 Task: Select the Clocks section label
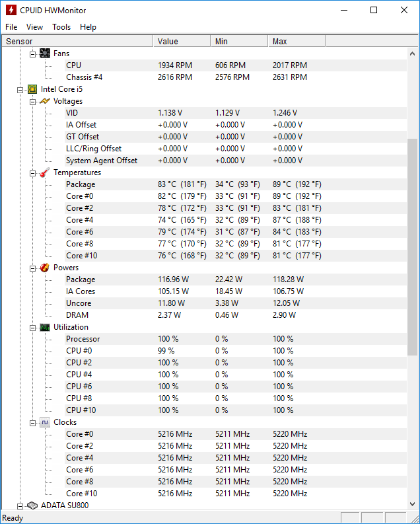point(65,422)
